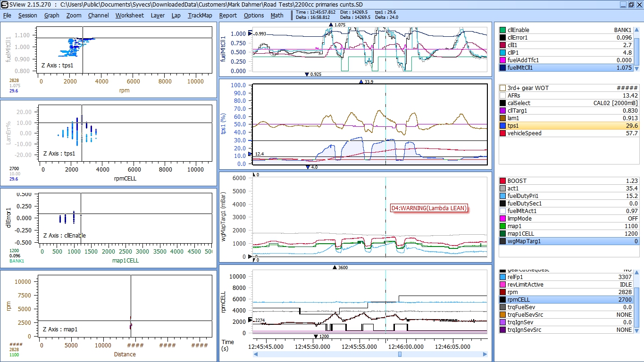
Task: Click the timeline horizontal scrollbar thumb
Action: point(400,354)
